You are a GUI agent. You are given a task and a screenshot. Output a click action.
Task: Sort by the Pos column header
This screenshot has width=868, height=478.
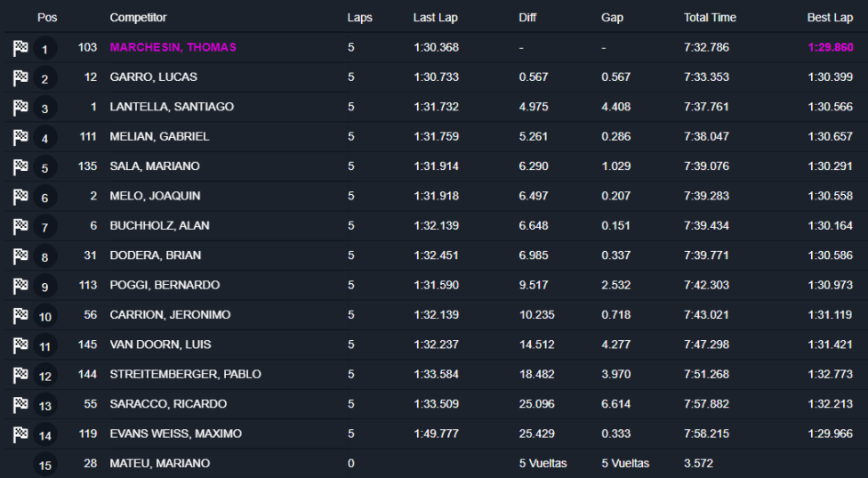click(x=47, y=18)
